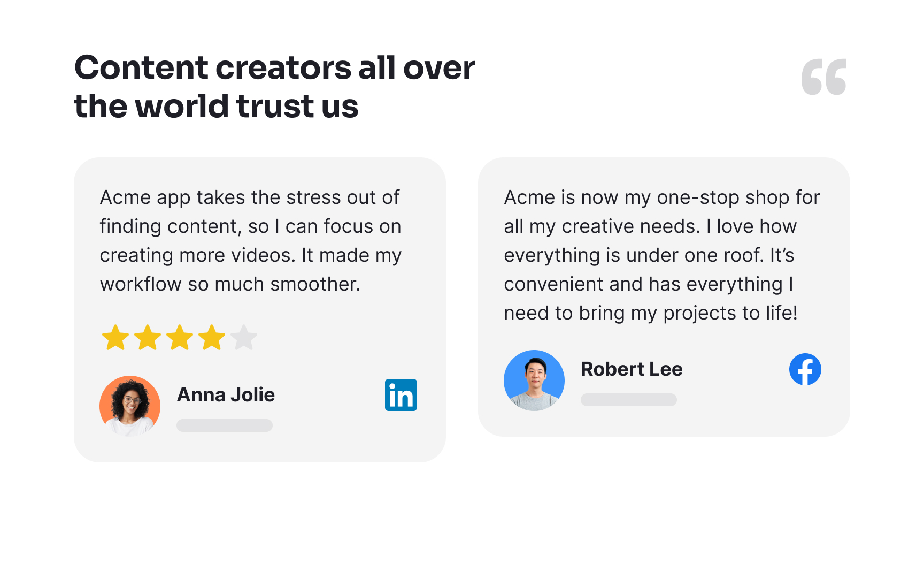Click Anna Jolie's circular avatar photo
Image resolution: width=924 pixels, height=578 pixels.
[130, 405]
